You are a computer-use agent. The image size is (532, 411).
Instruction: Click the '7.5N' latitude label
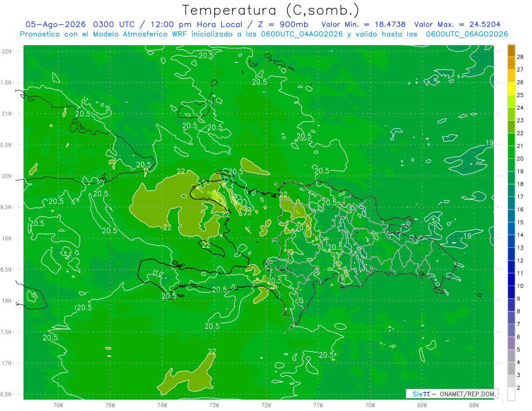tap(6, 332)
